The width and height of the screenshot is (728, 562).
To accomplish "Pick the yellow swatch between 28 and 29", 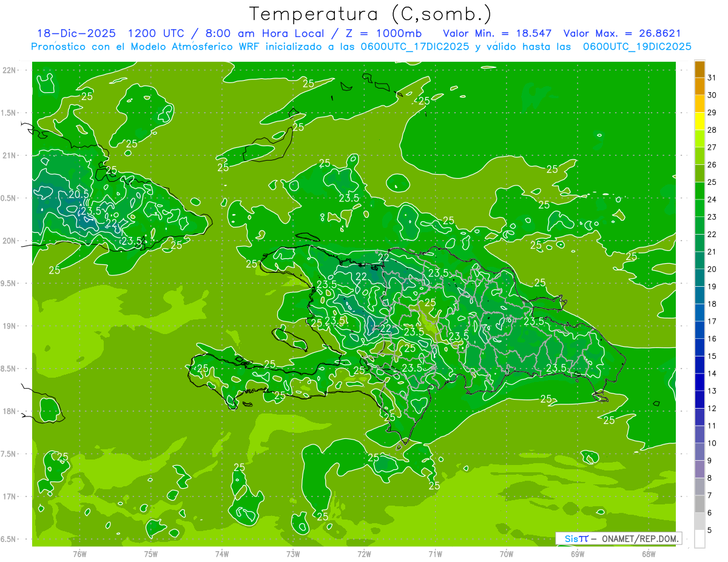I will pyautogui.click(x=699, y=121).
